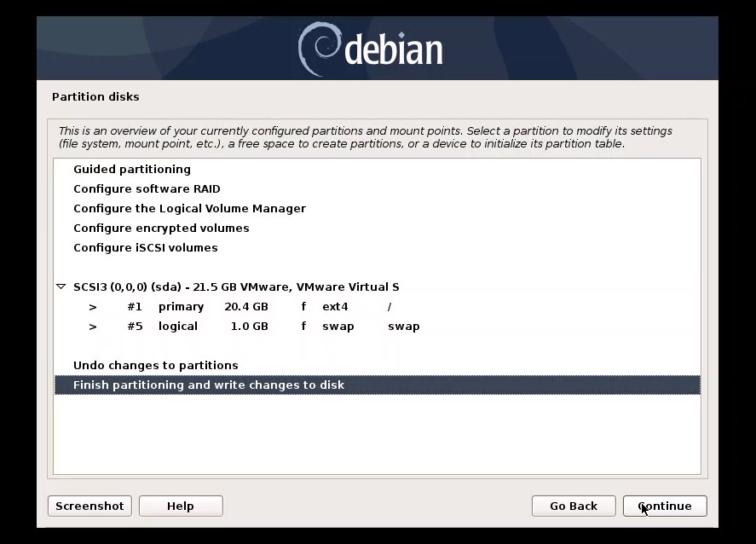Click the format flag on ext4 row
The width and height of the screenshot is (756, 544).
303,307
